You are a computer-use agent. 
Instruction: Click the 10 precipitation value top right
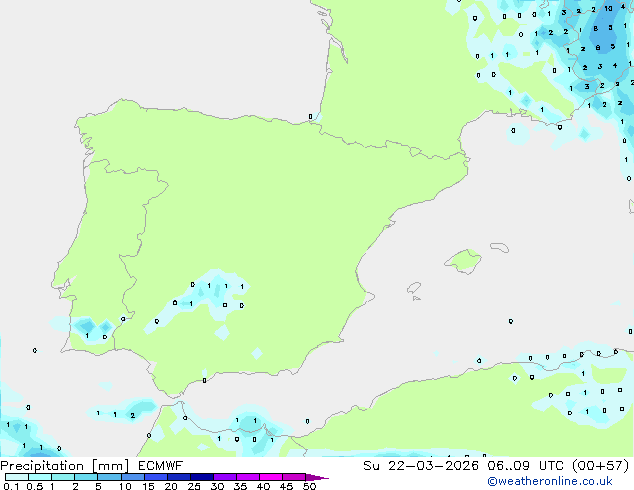[x=608, y=8]
